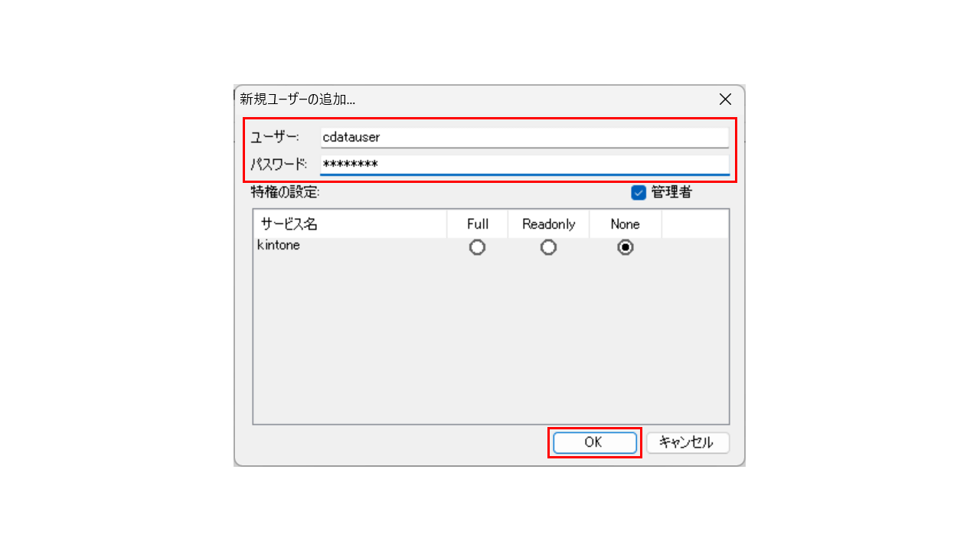Click empty area of the services list
The height and width of the screenshot is (551, 980).
point(491,341)
